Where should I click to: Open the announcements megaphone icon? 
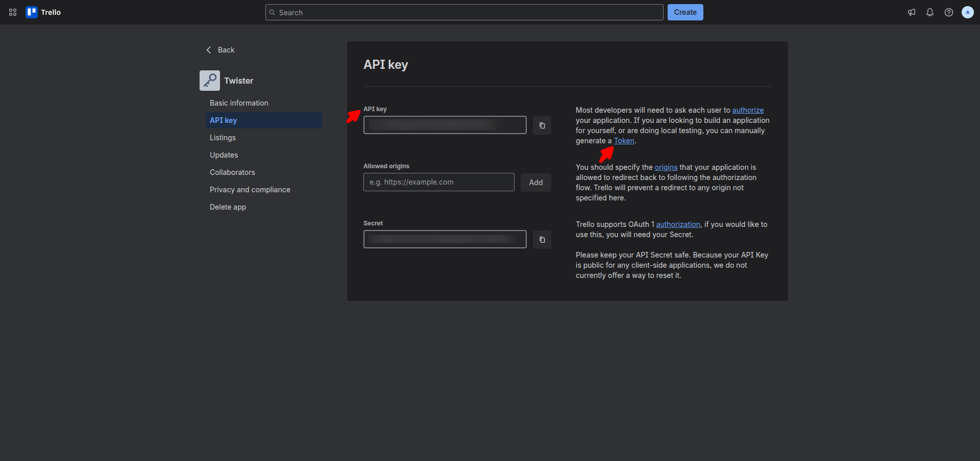coord(912,12)
